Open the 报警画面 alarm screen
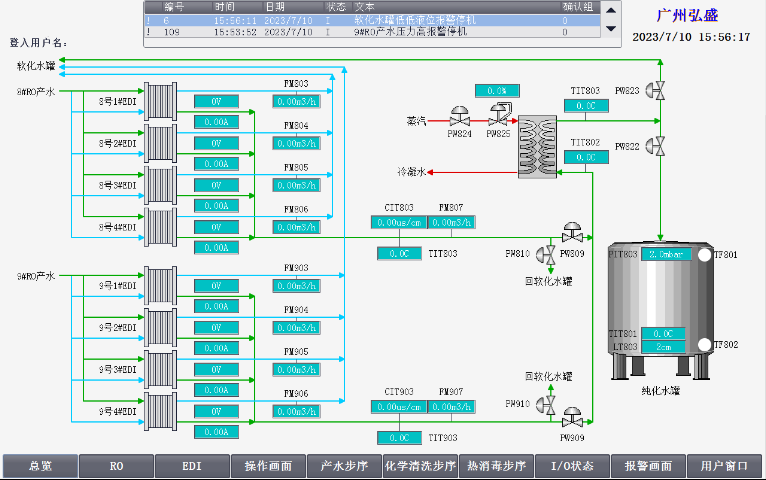Screen dimensions: 766x480 pos(649,466)
